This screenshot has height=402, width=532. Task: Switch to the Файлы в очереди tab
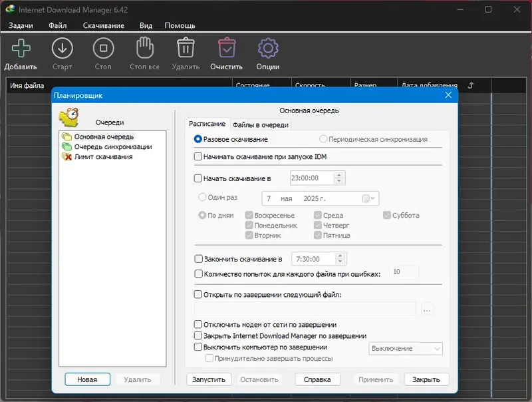click(261, 124)
